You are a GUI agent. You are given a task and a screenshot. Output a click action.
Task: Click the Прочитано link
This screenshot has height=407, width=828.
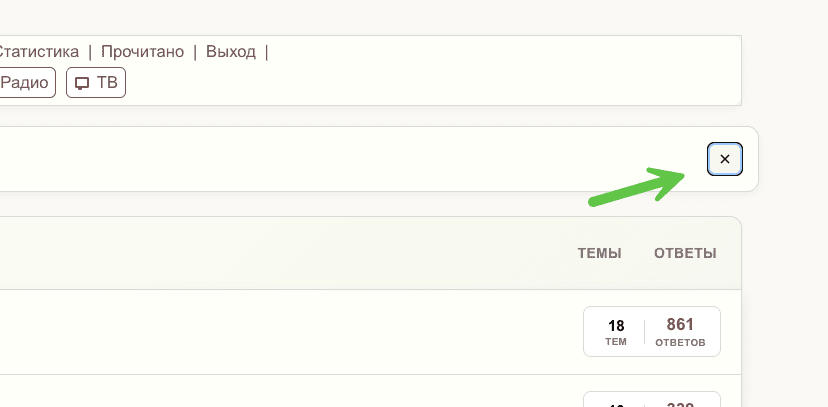142,52
